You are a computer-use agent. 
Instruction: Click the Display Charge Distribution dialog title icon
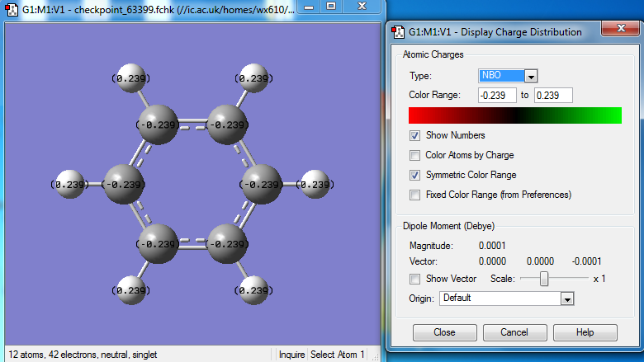pos(398,31)
